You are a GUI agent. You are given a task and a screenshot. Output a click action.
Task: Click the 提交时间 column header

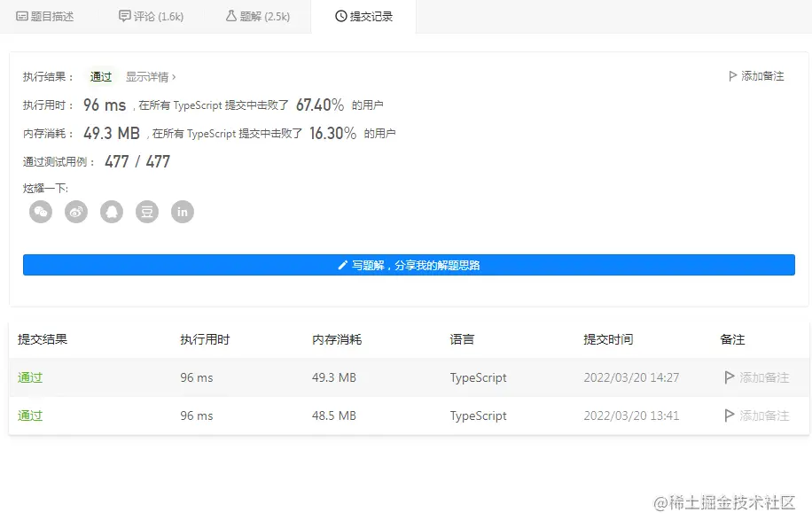(608, 339)
